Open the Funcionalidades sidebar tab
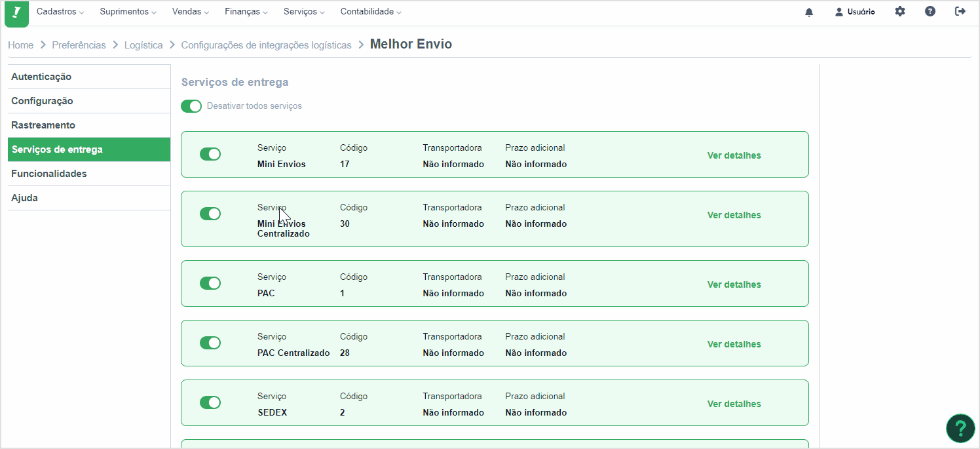 89,174
